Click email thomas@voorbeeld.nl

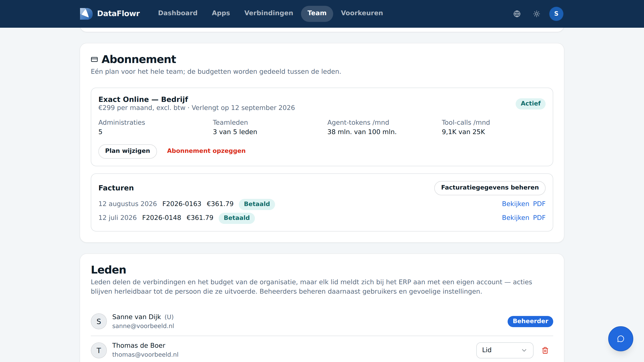tap(145, 355)
